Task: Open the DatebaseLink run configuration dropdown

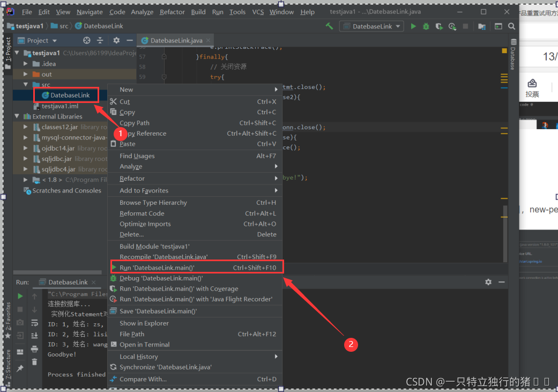Action: pos(371,26)
